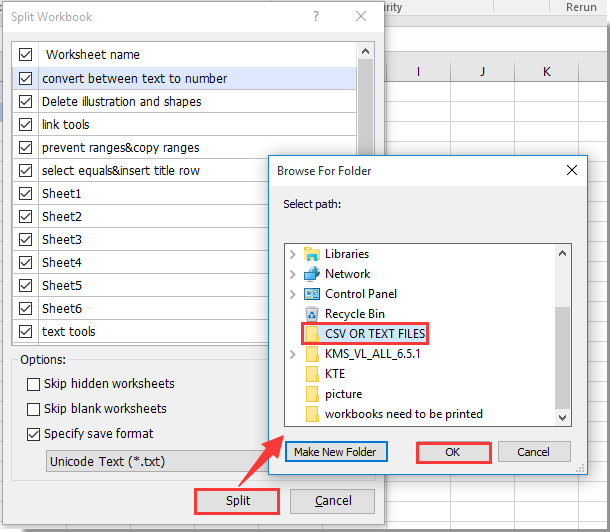
Task: Uncheck the Sheet6 checkbox
Action: point(26,308)
